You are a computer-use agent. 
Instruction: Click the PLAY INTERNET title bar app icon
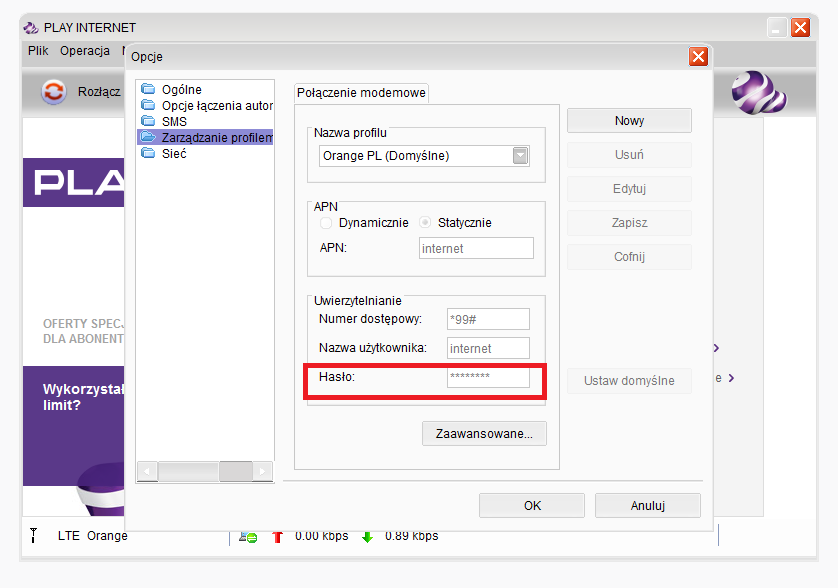[31, 27]
